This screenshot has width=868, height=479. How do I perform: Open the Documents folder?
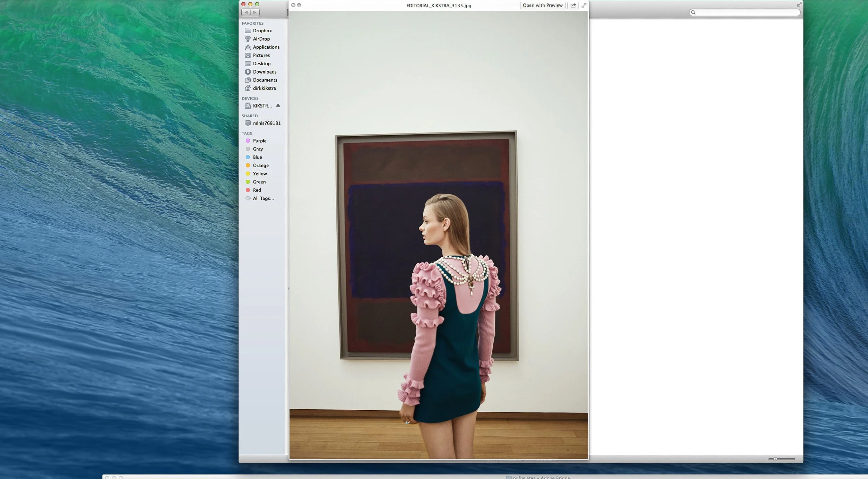point(265,80)
